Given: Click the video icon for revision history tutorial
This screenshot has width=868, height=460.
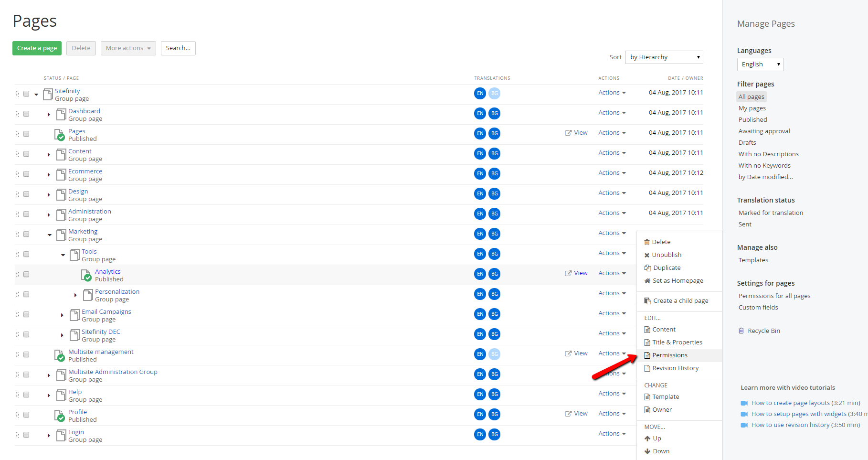Looking at the screenshot, I should coord(744,425).
